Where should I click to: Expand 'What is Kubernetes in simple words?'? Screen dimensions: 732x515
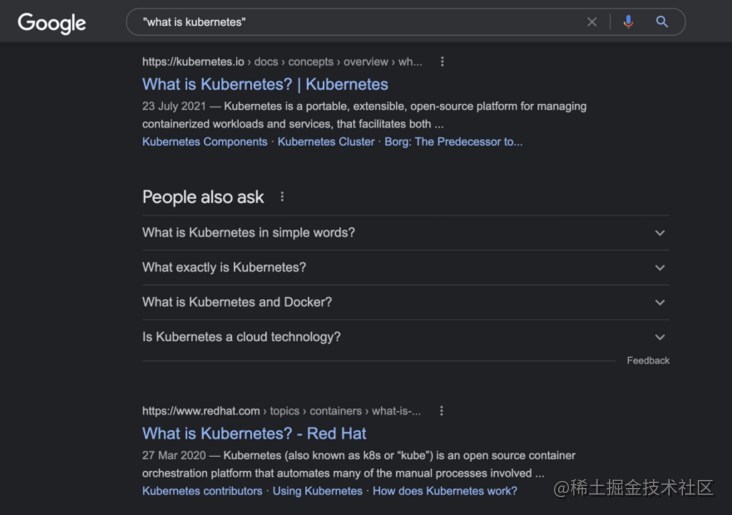pyautogui.click(x=406, y=233)
